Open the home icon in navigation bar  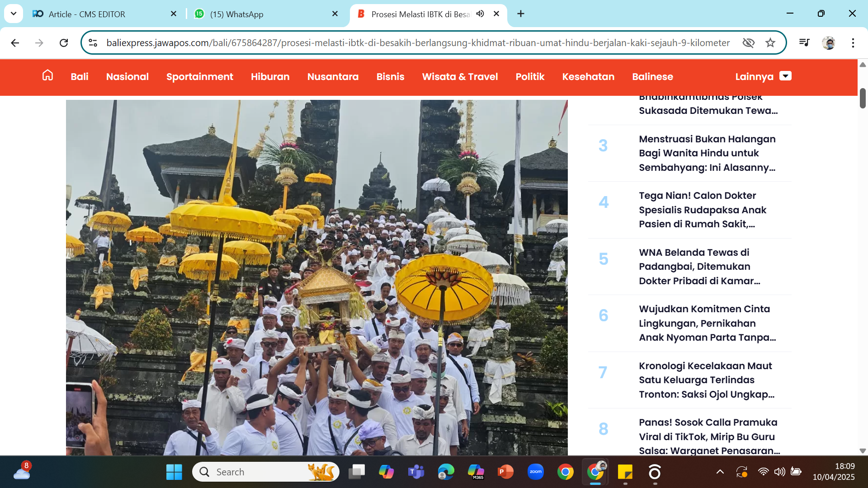click(47, 75)
